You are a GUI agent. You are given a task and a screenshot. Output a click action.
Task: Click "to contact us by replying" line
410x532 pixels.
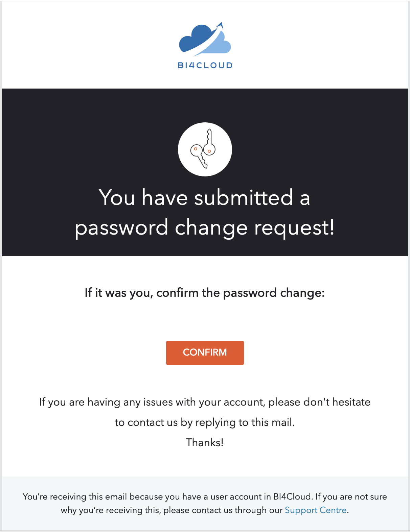pyautogui.click(x=205, y=422)
